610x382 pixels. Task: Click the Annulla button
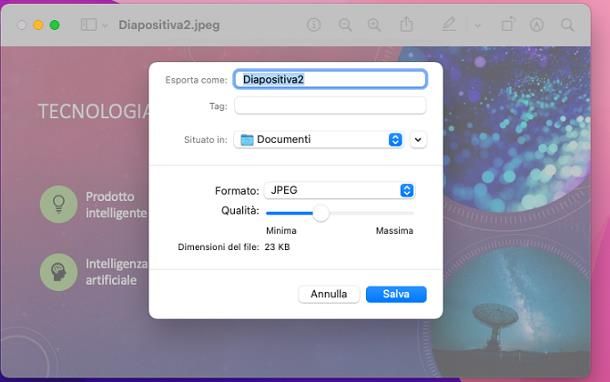pyautogui.click(x=329, y=294)
